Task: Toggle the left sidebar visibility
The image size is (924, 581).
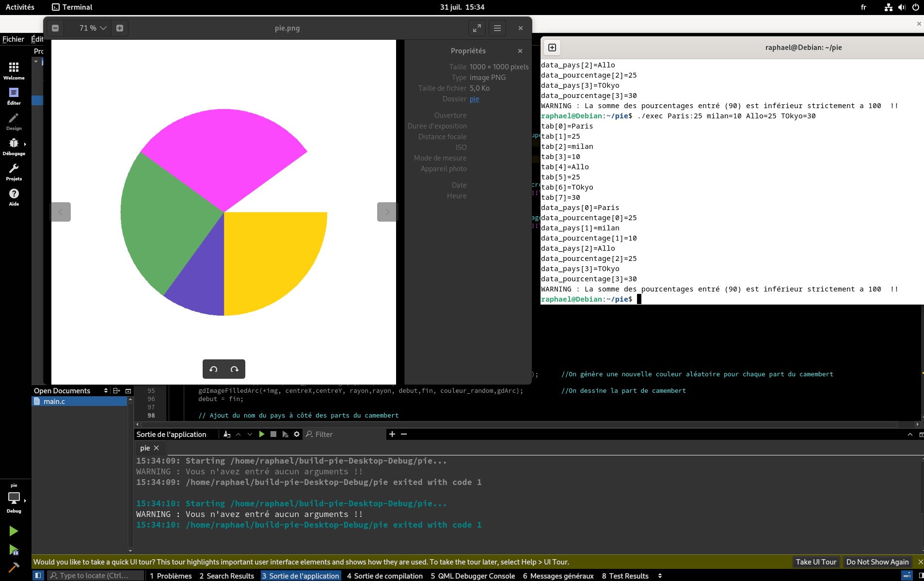Action: point(38,576)
